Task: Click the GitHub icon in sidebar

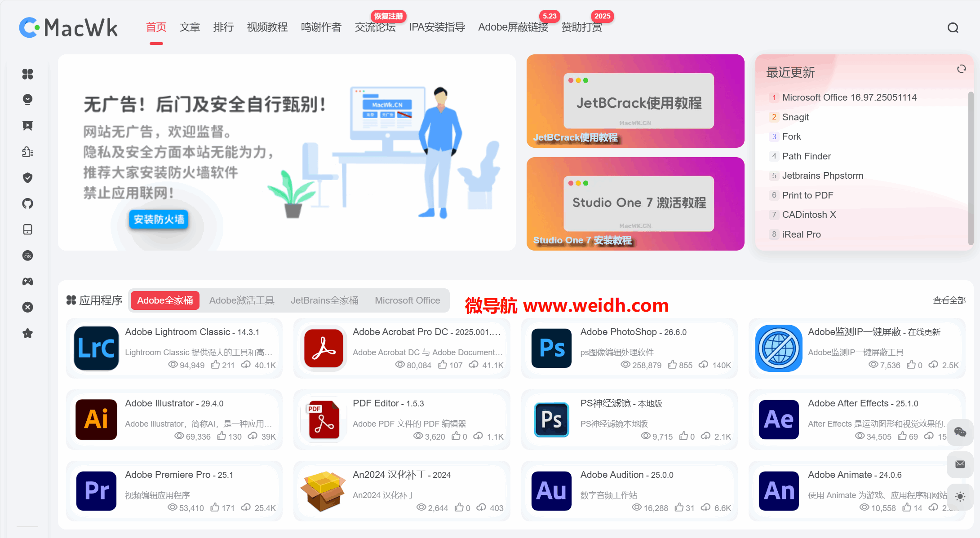Action: pos(27,203)
